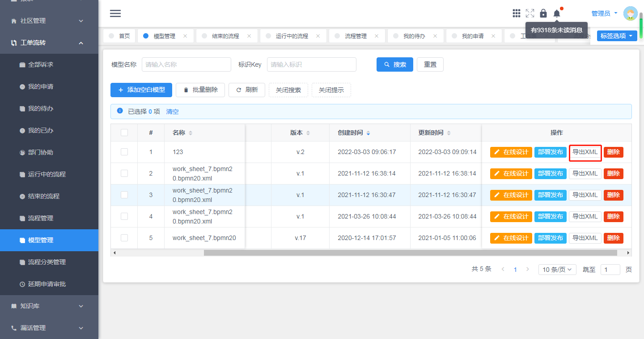Check the checkbox for row 4

124,216
